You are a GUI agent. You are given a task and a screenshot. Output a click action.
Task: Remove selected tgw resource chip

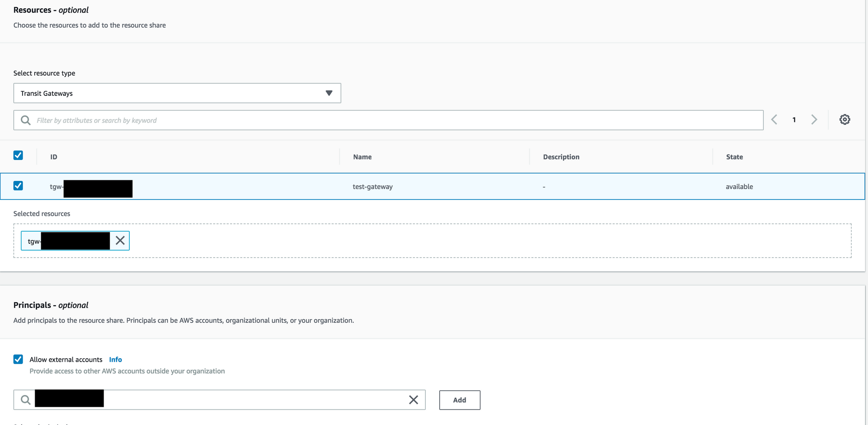[x=120, y=241]
